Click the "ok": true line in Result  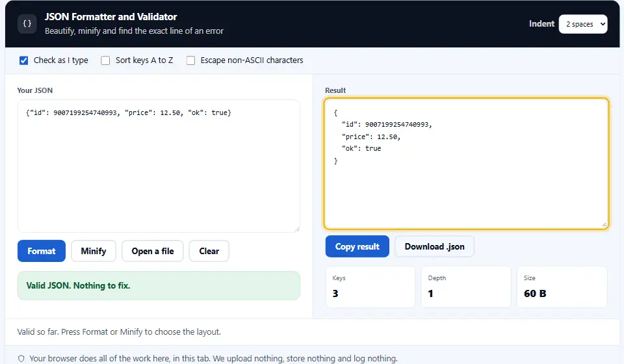[x=361, y=148]
